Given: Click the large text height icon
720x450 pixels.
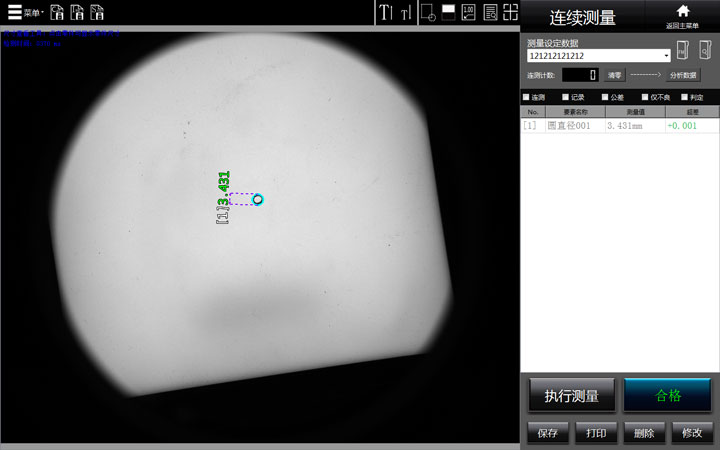Looking at the screenshot, I should coord(386,13).
